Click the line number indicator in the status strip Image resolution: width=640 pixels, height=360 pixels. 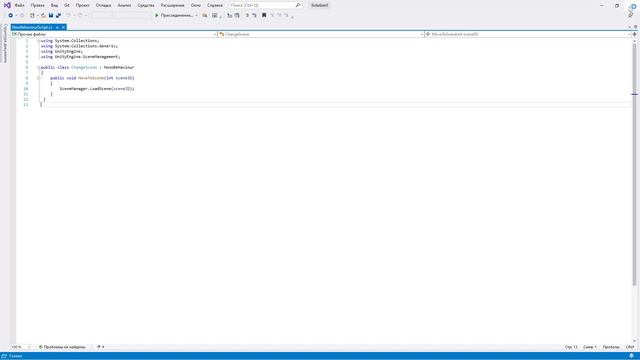coord(571,347)
